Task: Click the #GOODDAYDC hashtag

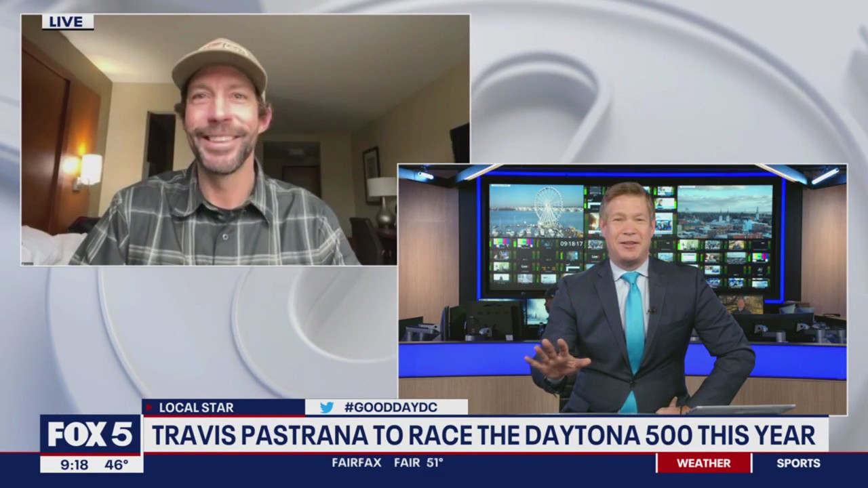Action: (391, 407)
